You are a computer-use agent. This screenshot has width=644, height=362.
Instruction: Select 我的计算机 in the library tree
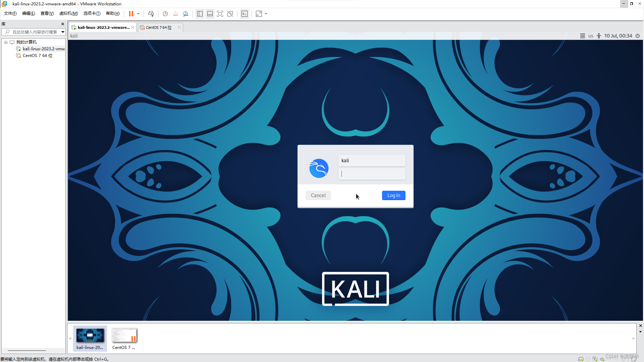click(26, 42)
